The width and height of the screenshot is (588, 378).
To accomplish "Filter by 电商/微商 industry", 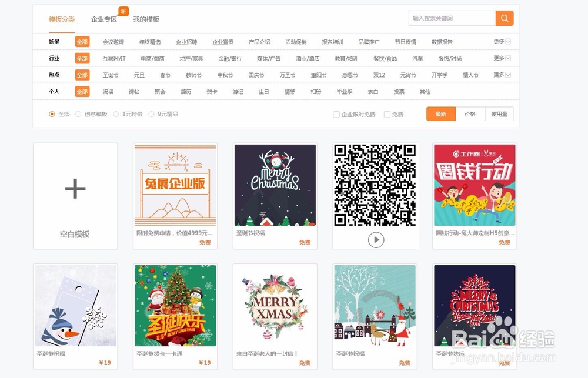I will point(152,59).
